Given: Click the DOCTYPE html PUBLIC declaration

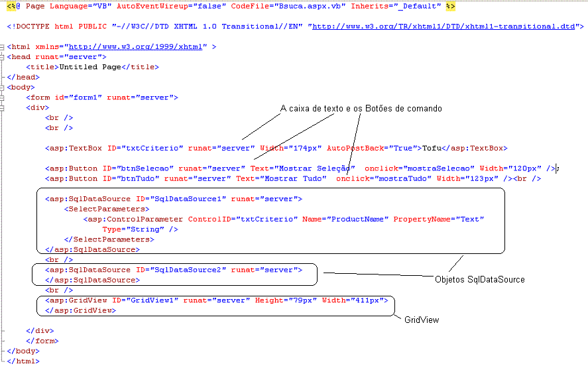Looking at the screenshot, I should tap(56, 27).
